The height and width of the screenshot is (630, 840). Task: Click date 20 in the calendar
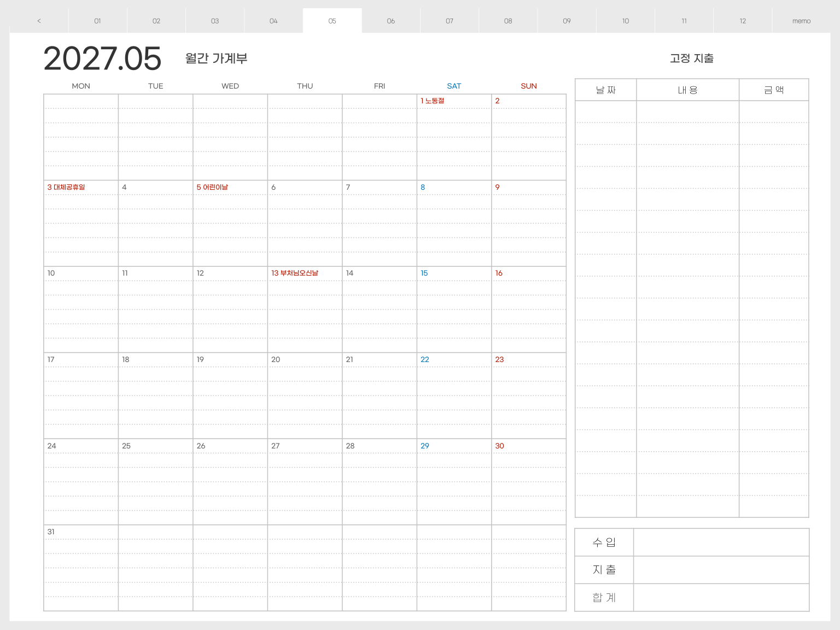(x=305, y=395)
